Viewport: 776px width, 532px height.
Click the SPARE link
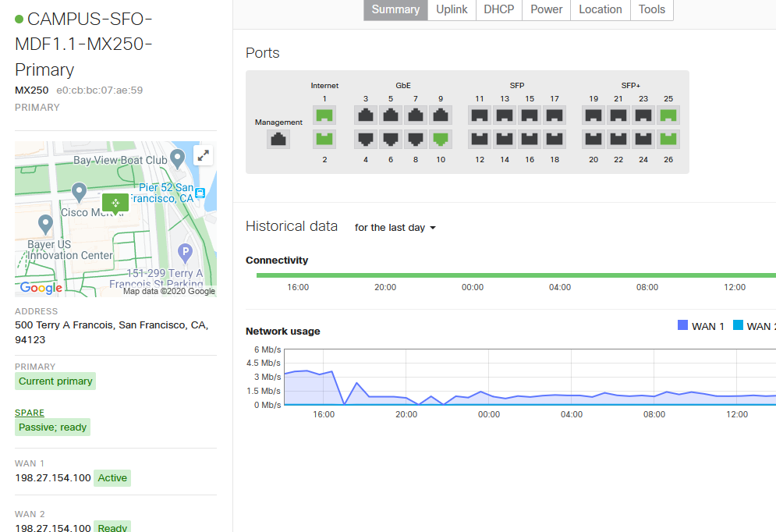(x=29, y=413)
